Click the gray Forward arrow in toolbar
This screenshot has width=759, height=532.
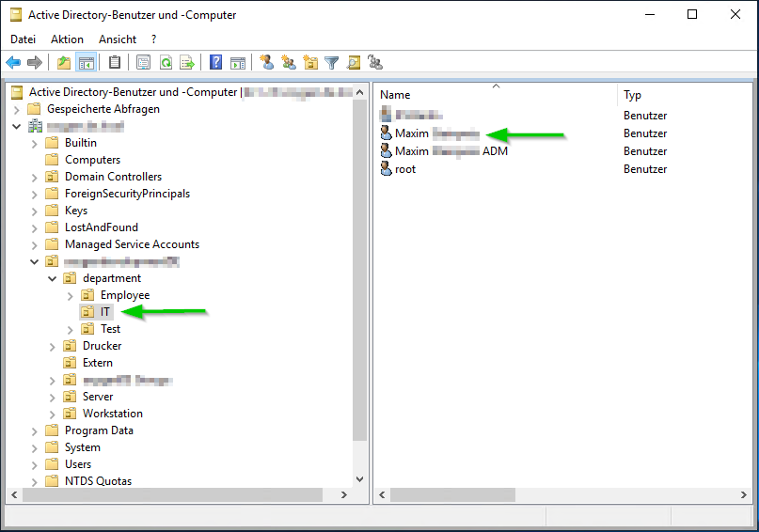coord(35,62)
